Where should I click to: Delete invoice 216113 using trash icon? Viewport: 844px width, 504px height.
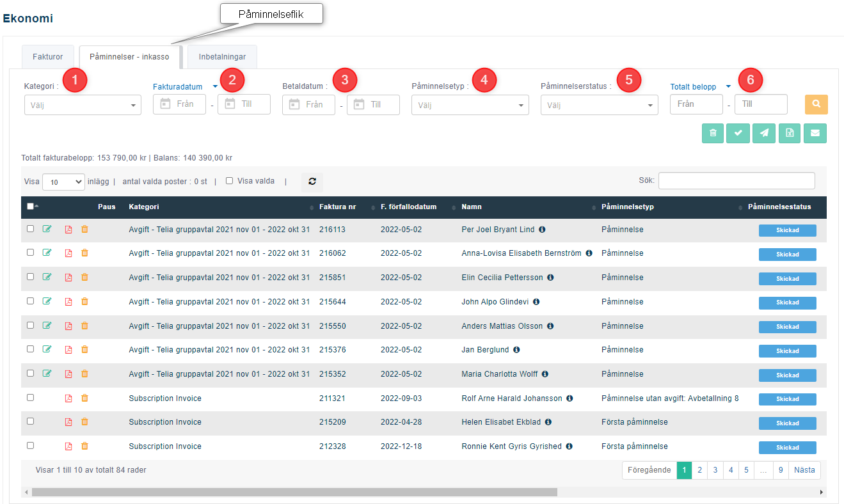(84, 229)
